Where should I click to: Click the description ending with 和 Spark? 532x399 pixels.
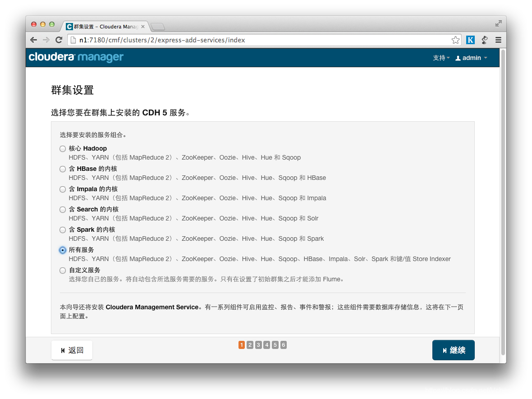tap(197, 238)
